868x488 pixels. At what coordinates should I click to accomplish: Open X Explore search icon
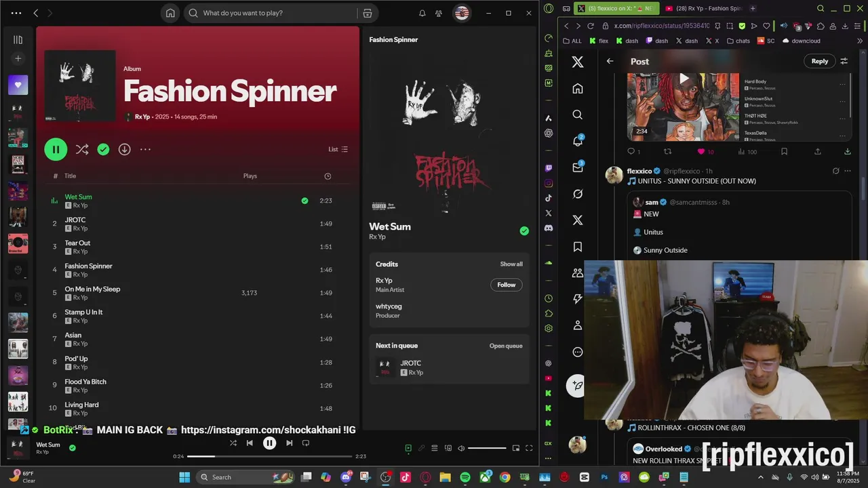(578, 115)
